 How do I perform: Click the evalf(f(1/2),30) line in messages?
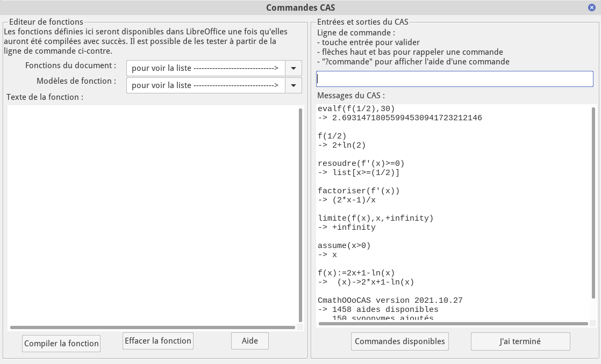[x=353, y=108]
